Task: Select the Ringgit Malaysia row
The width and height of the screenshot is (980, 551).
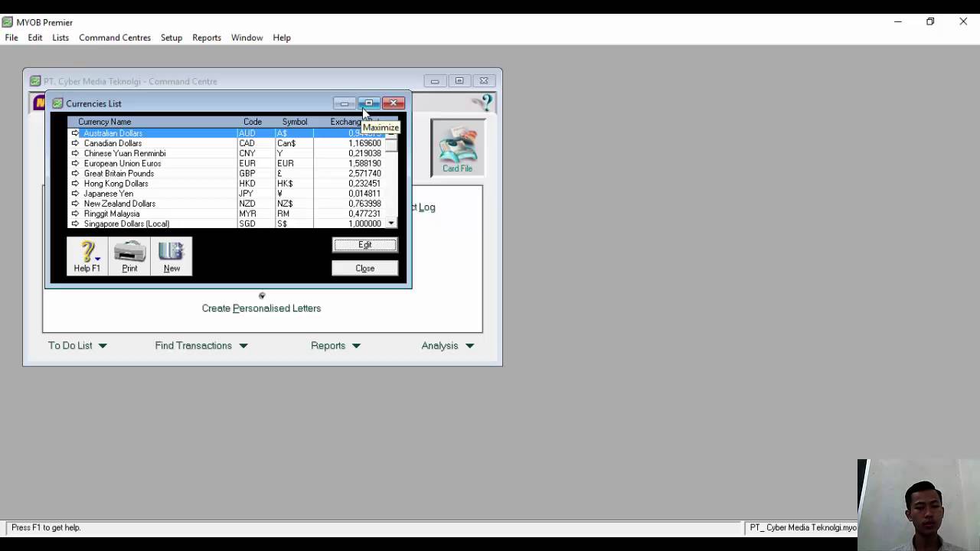Action: pyautogui.click(x=226, y=214)
